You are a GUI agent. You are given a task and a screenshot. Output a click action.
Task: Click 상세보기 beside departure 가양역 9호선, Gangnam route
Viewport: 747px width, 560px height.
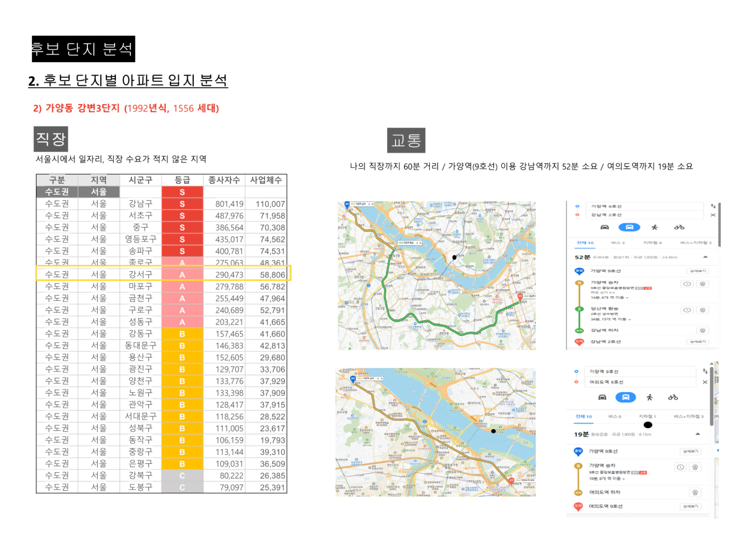click(697, 271)
